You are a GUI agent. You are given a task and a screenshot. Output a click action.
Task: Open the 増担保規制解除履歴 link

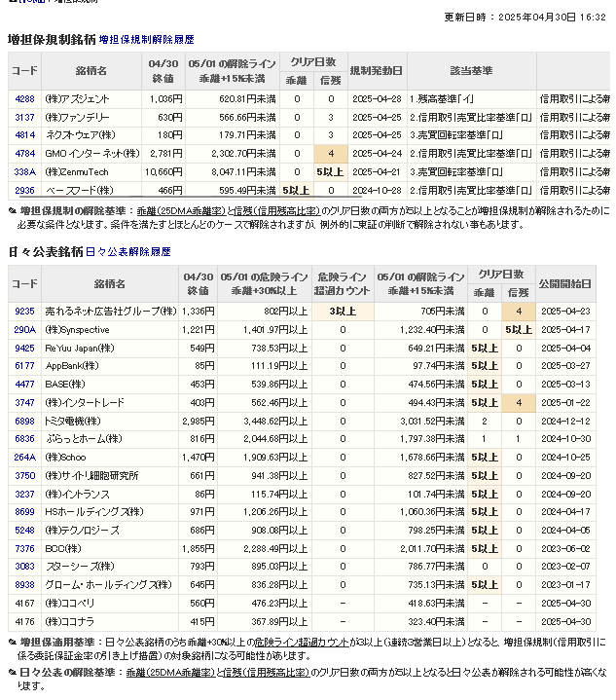click(146, 40)
